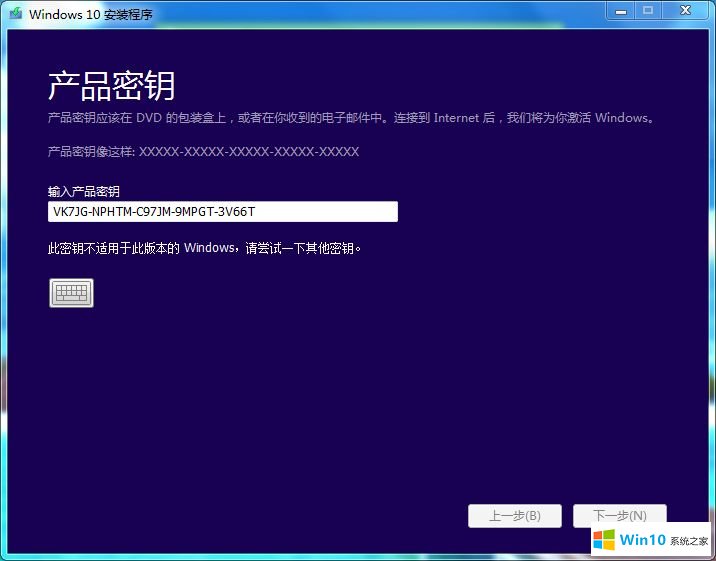Click the 上一步(B) back button
716x561 pixels.
(515, 516)
